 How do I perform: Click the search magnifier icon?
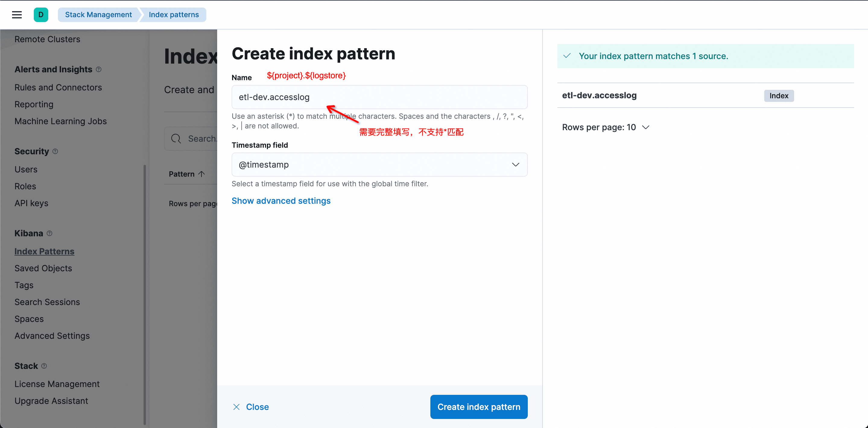tap(176, 139)
